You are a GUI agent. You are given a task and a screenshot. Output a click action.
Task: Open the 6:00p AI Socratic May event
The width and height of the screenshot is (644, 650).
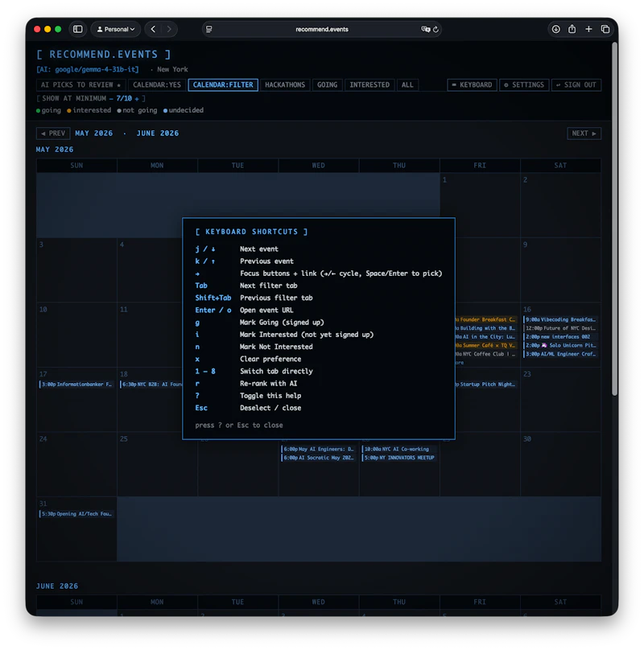pos(318,458)
